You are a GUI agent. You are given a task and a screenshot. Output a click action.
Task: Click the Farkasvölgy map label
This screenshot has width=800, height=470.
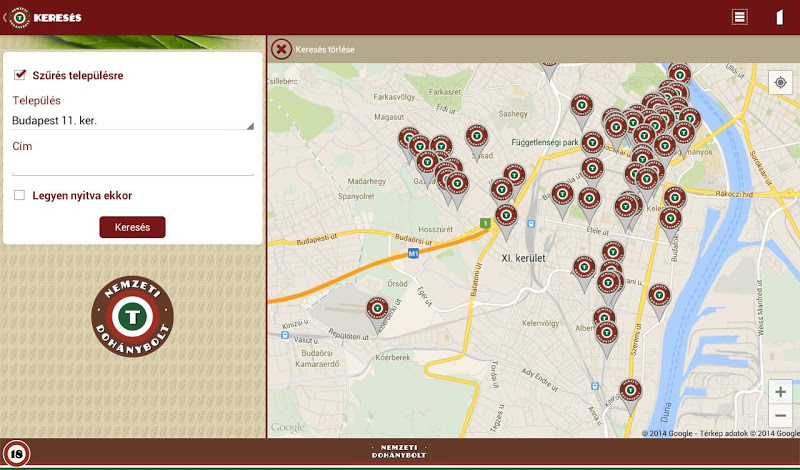click(392, 96)
